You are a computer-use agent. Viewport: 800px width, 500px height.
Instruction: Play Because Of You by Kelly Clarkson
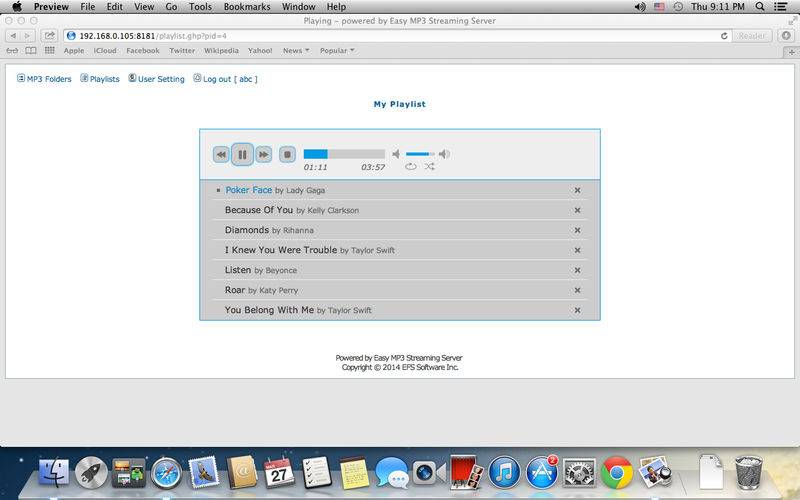click(292, 210)
